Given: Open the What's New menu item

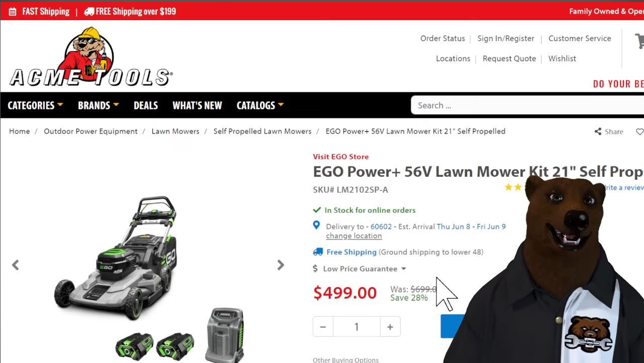Looking at the screenshot, I should point(197,105).
